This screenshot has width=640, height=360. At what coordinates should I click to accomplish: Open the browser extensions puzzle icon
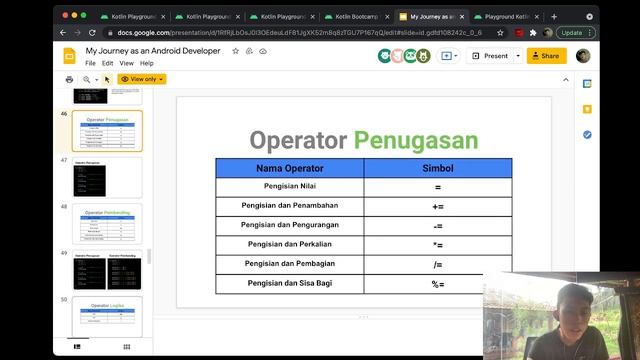533,33
